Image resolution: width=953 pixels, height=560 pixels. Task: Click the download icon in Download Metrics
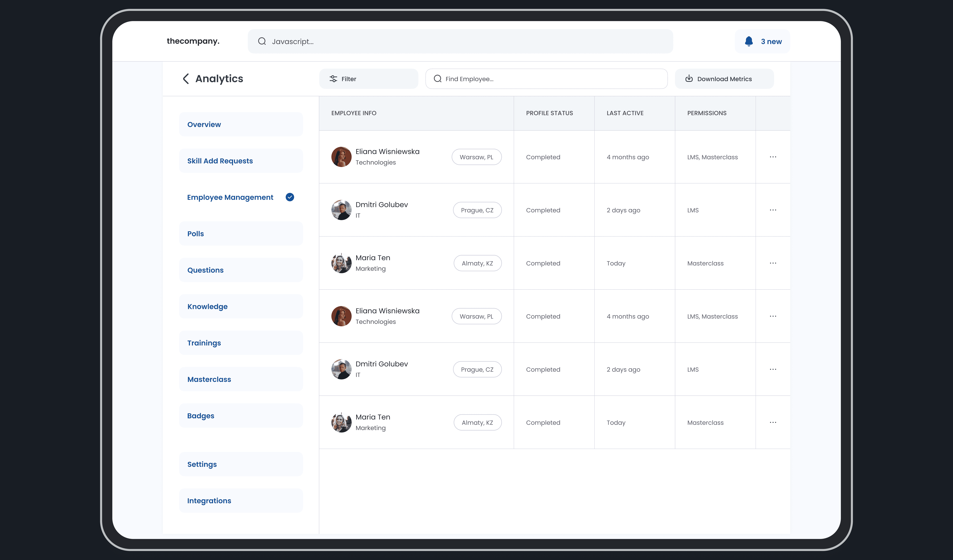[689, 79]
